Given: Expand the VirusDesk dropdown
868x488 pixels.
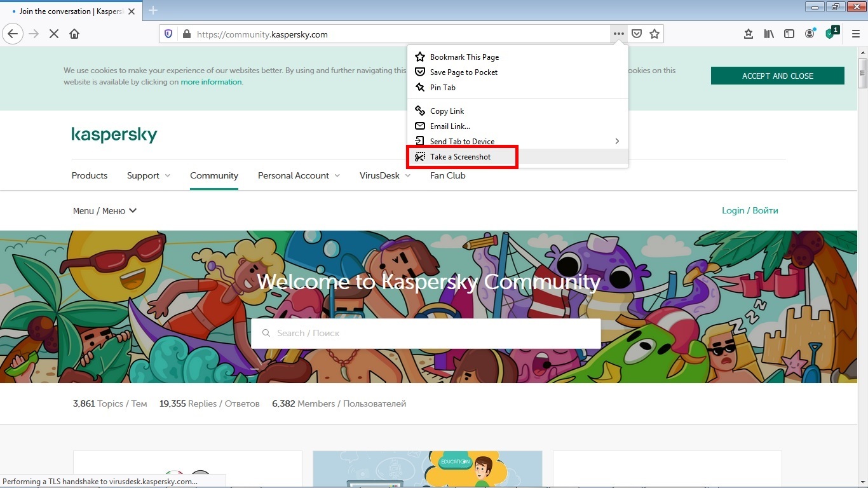Looking at the screenshot, I should (385, 175).
